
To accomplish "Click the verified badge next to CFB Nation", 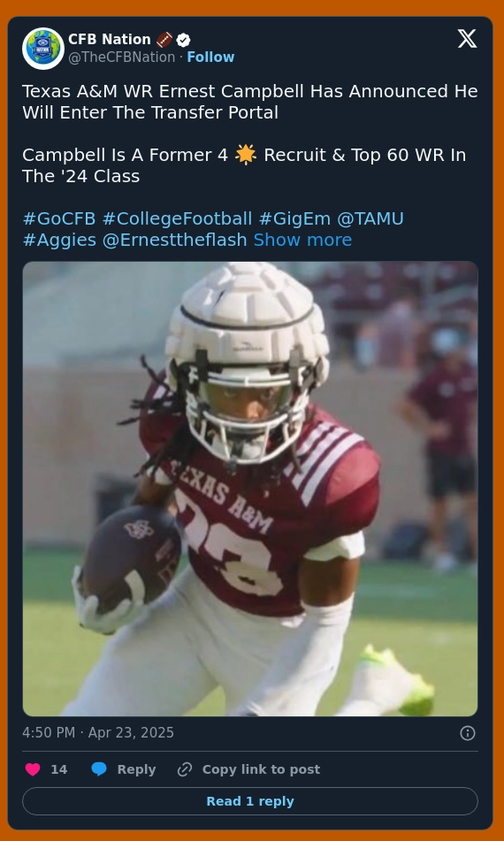I will [x=183, y=40].
